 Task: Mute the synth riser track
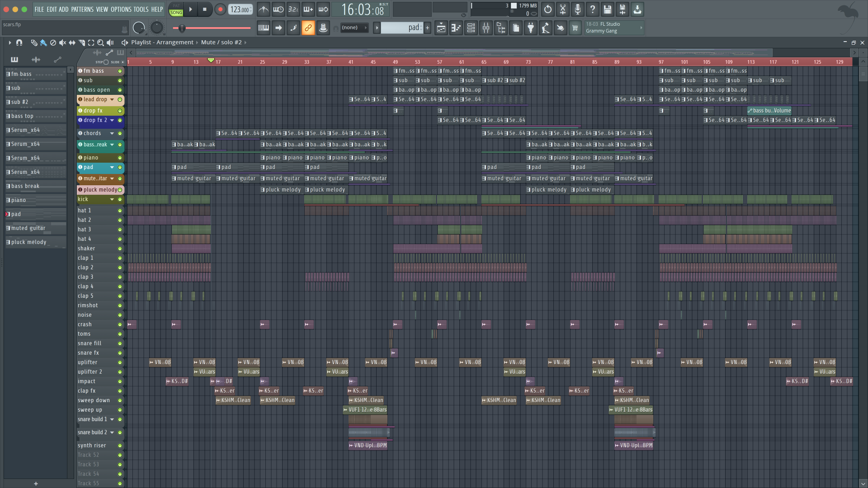point(120,446)
